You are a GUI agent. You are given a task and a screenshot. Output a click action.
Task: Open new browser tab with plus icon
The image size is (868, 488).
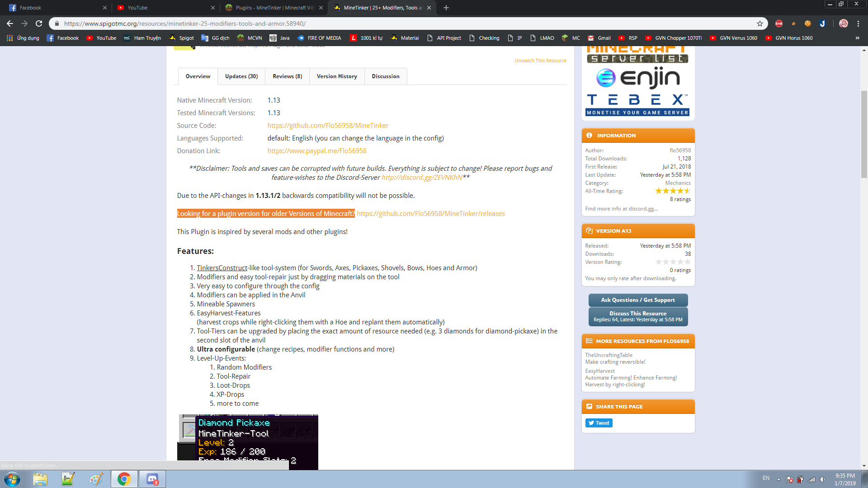click(x=446, y=8)
